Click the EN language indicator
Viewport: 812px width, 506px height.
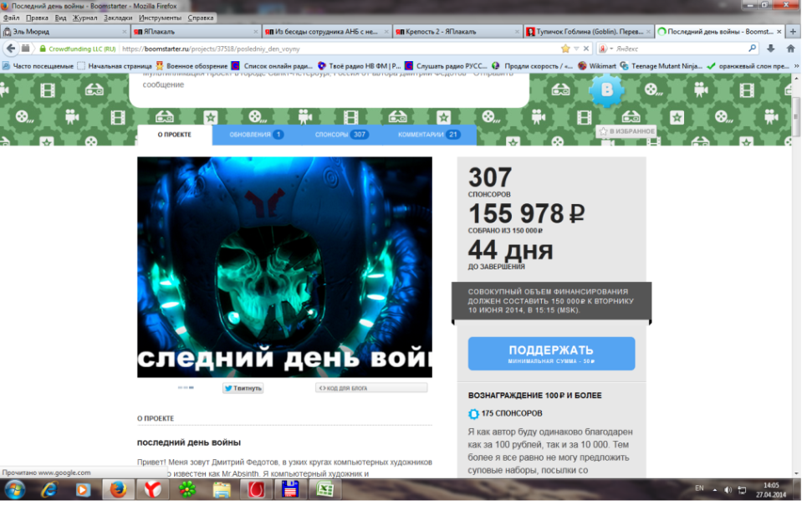tap(699, 488)
